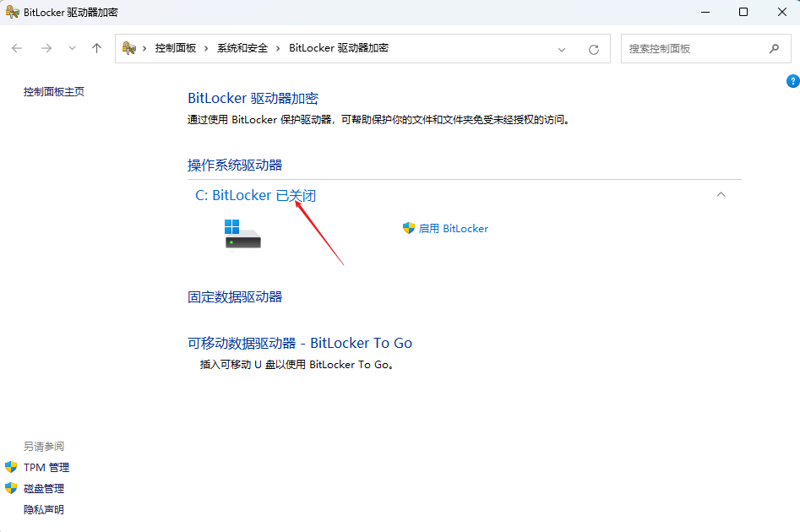
Task: Click the C: BitLocker 已关闭 drive heading
Action: (x=256, y=195)
